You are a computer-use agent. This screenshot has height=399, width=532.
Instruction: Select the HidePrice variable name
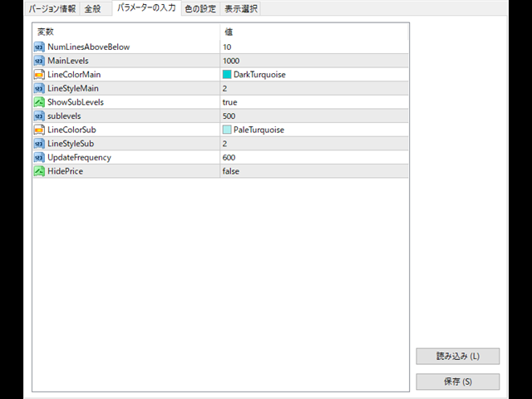point(65,171)
